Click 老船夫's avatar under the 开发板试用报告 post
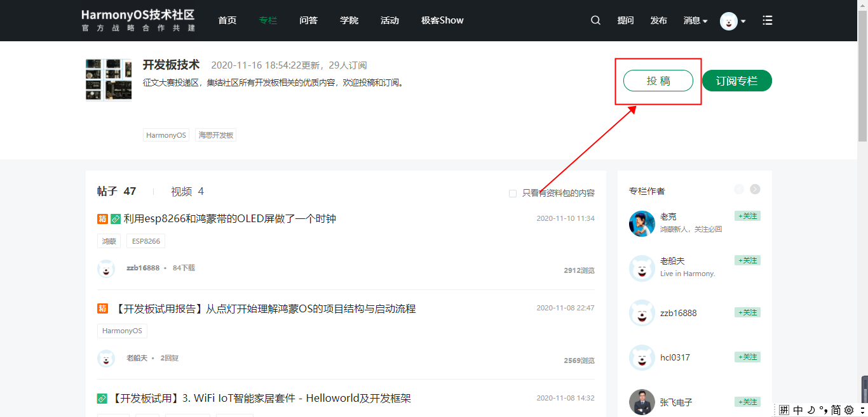This screenshot has width=868, height=417. (106, 359)
